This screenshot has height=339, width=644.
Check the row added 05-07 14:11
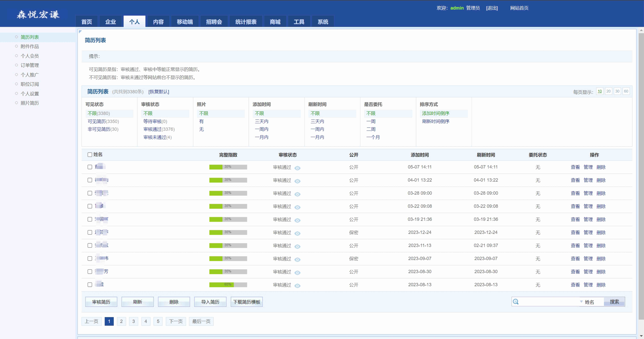(90, 167)
